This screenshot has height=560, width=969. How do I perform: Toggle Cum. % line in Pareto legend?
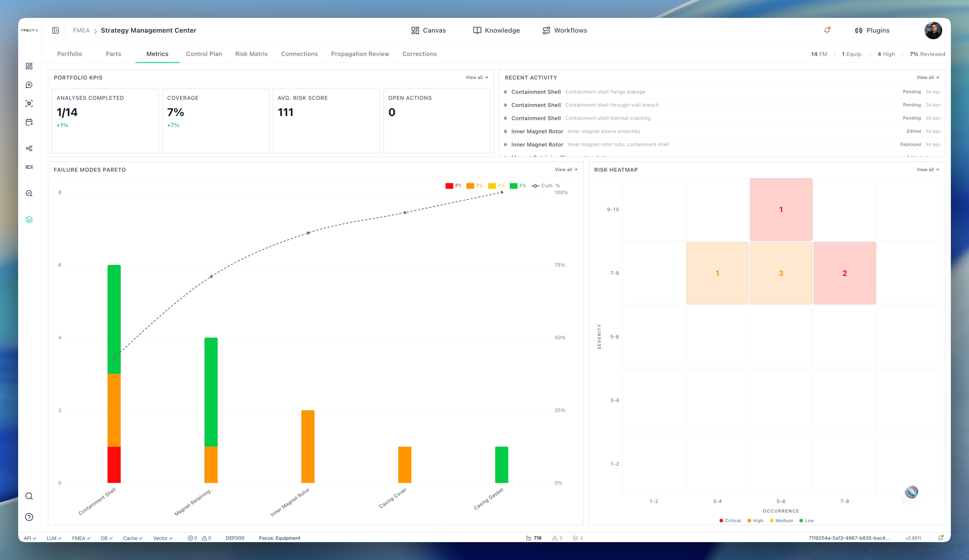(x=546, y=186)
